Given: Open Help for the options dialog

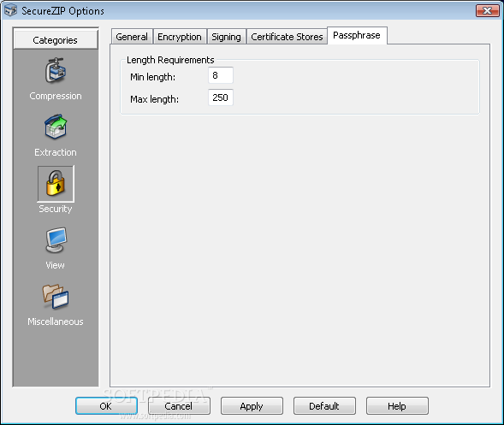Looking at the screenshot, I should (397, 405).
